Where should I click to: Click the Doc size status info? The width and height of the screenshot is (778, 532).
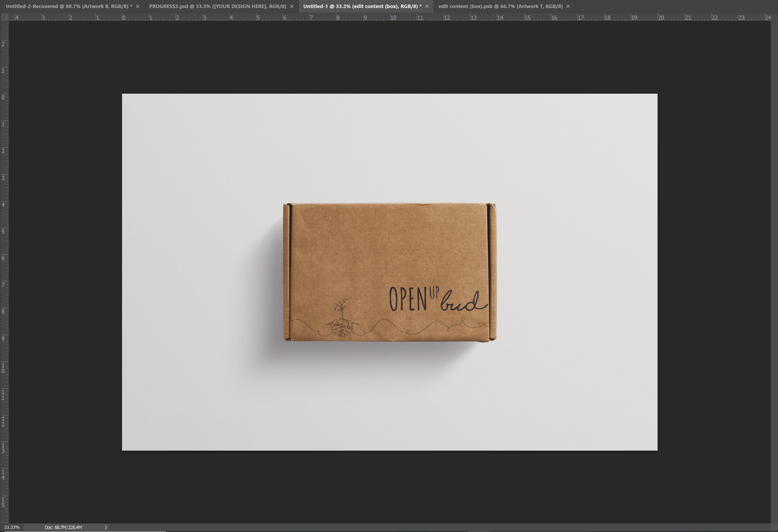point(63,527)
